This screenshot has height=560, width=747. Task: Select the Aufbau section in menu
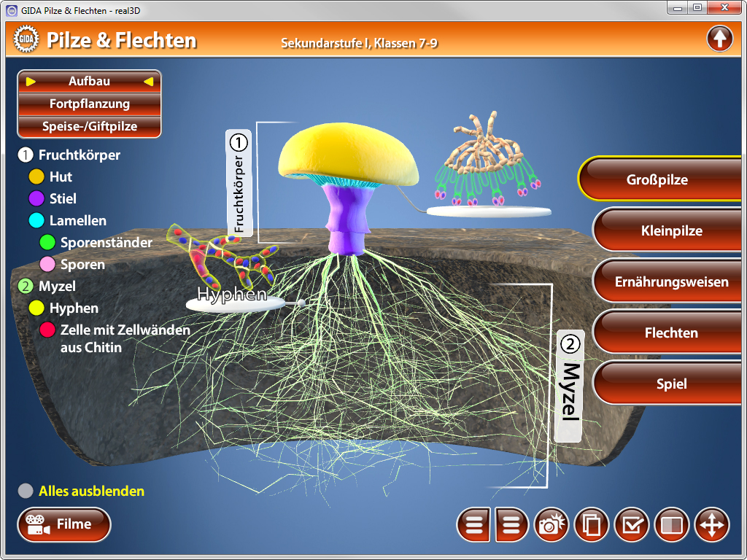coord(89,82)
